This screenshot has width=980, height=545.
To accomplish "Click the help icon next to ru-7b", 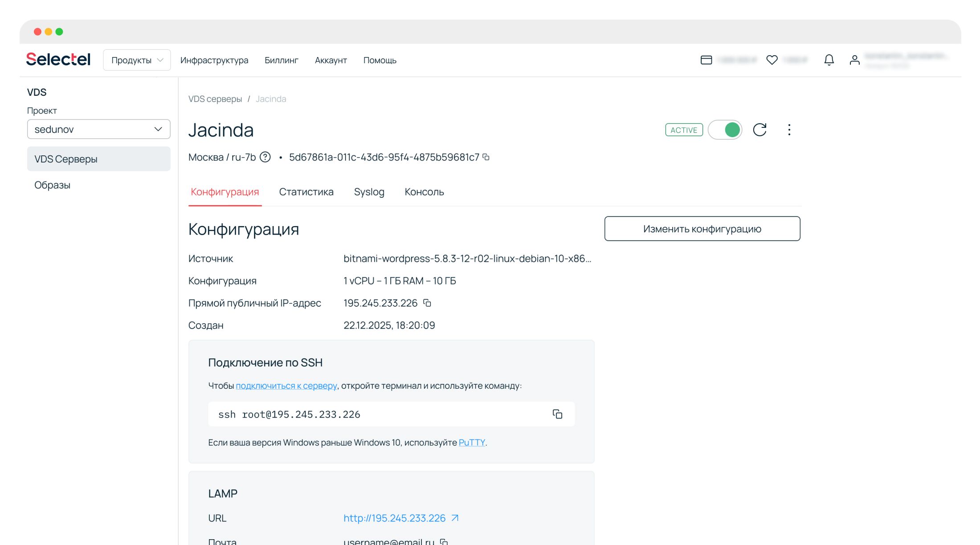I will point(265,157).
